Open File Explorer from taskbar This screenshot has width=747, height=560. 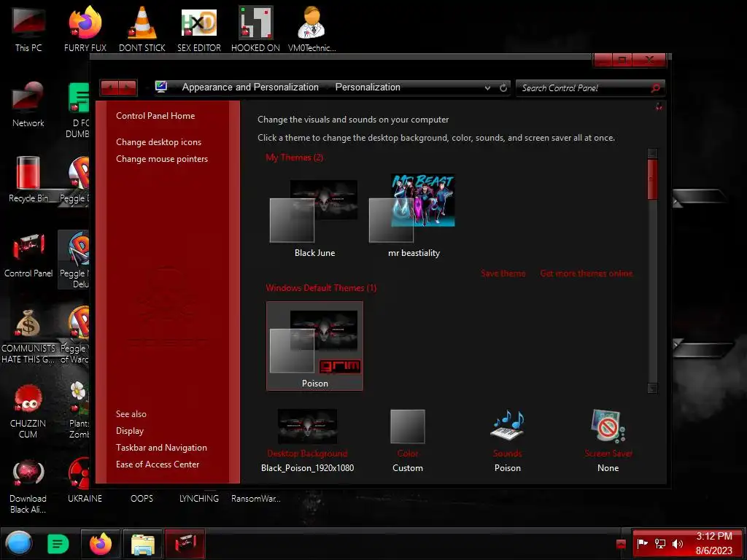tap(142, 544)
